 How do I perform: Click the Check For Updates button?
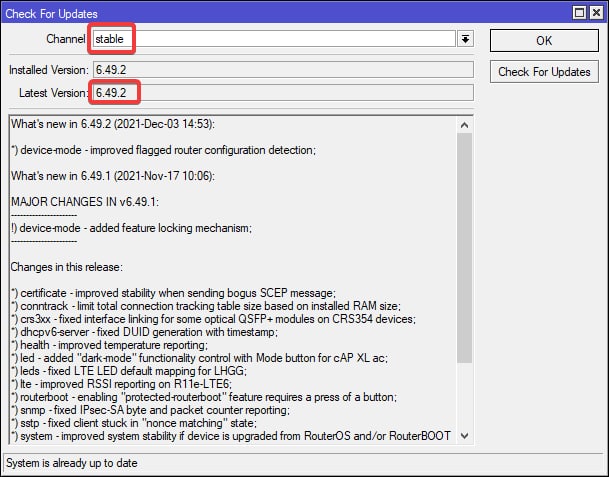coord(544,72)
